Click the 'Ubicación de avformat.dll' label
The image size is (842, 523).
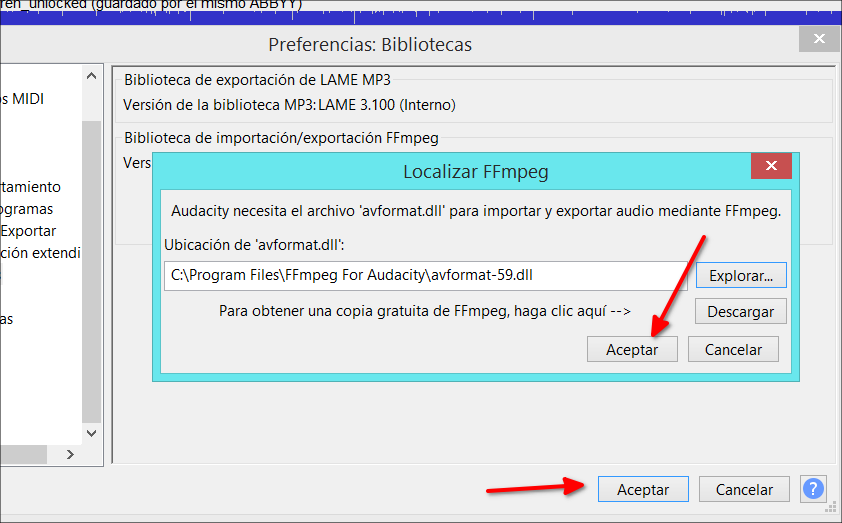[x=254, y=245]
